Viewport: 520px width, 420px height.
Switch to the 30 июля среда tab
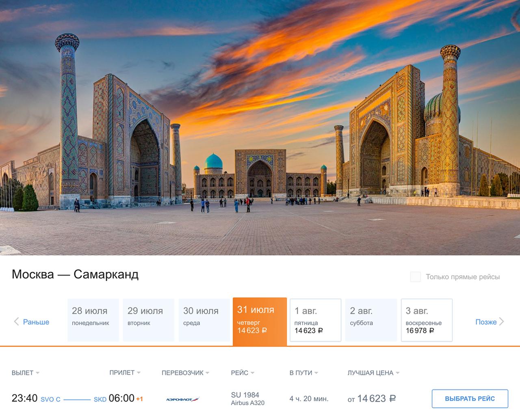point(204,320)
